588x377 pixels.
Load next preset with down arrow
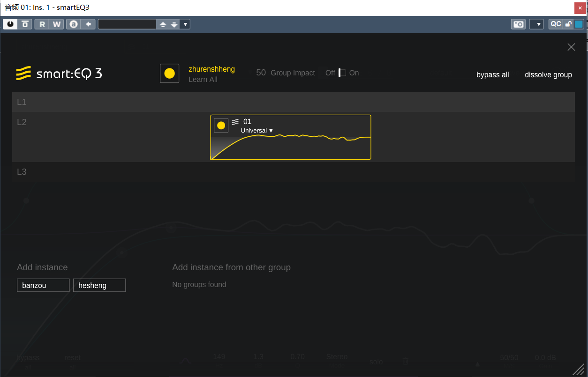coord(174,24)
